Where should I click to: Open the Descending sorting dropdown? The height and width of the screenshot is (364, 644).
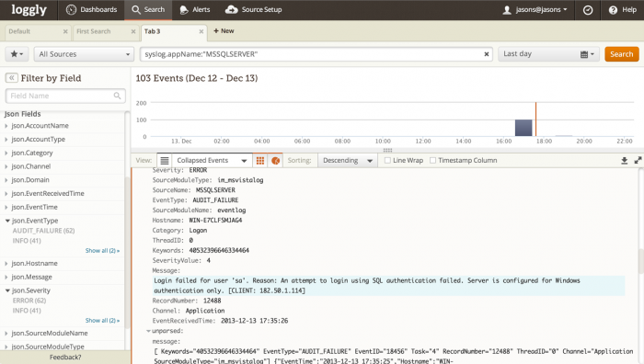tap(348, 161)
